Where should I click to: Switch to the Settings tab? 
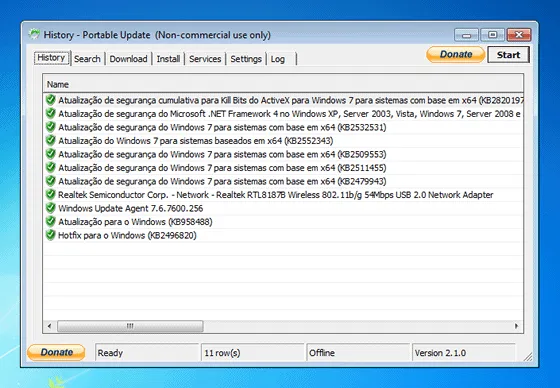click(x=246, y=59)
